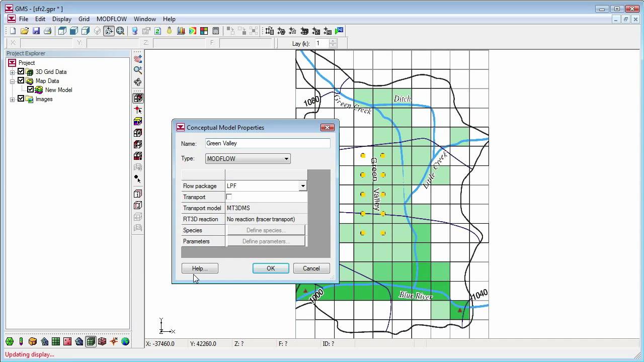Select the Zoom magnifier tool
The height and width of the screenshot is (362, 644).
click(x=138, y=70)
